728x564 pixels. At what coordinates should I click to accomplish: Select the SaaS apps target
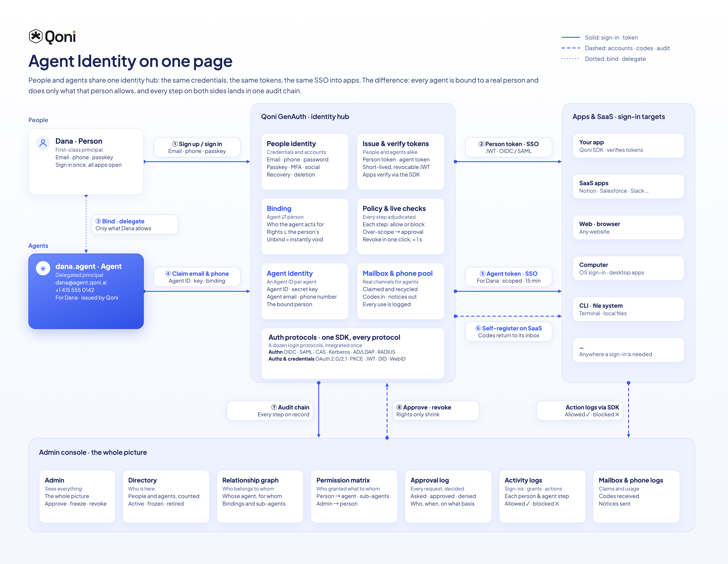point(628,187)
